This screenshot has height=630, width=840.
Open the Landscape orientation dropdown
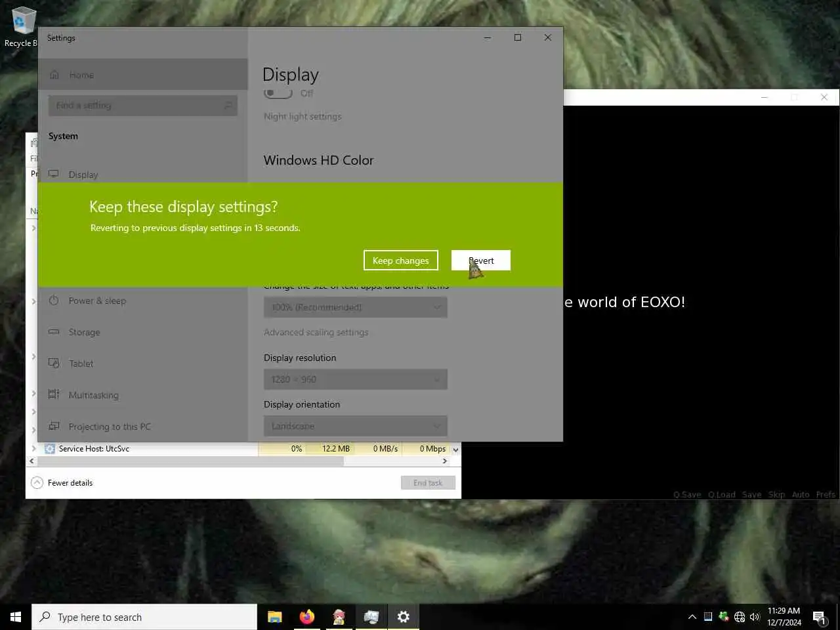pos(356,426)
